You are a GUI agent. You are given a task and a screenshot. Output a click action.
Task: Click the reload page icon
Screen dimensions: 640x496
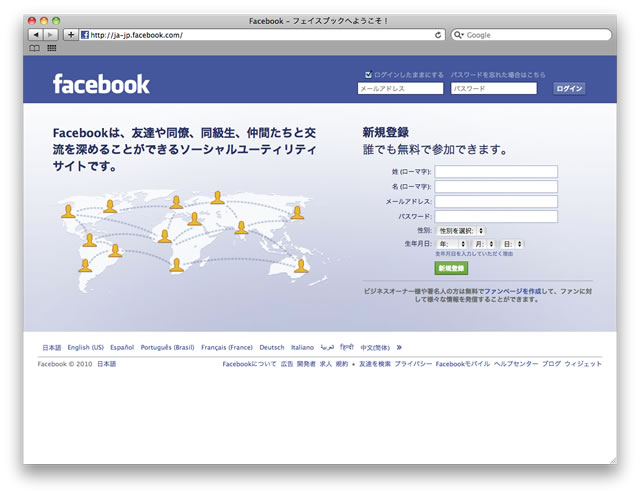[438, 35]
